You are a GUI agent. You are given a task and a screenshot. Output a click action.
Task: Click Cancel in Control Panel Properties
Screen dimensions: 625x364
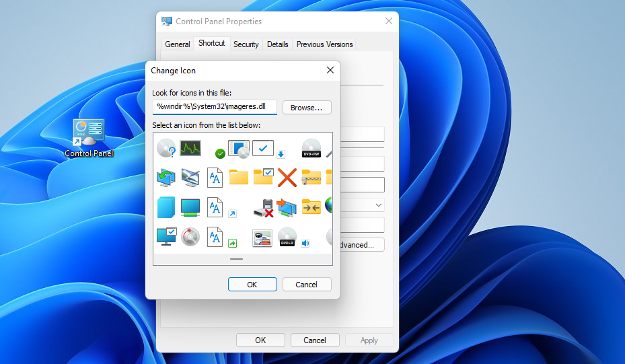point(315,340)
